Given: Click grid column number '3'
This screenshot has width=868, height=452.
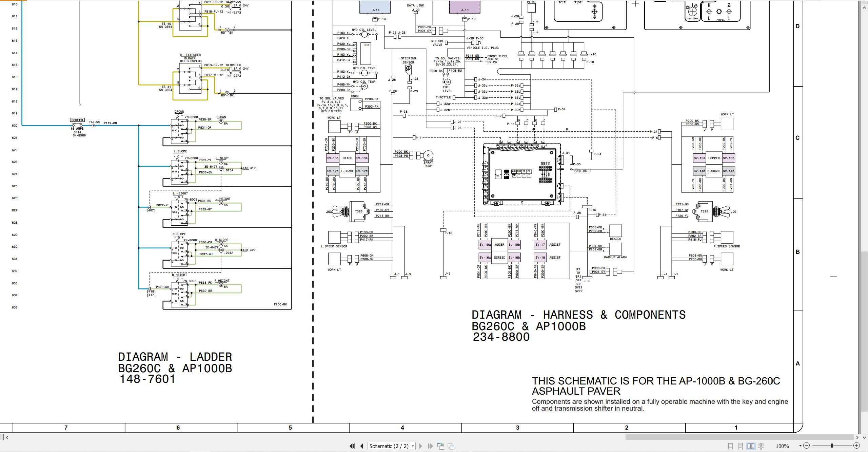Looking at the screenshot, I should point(517,428).
